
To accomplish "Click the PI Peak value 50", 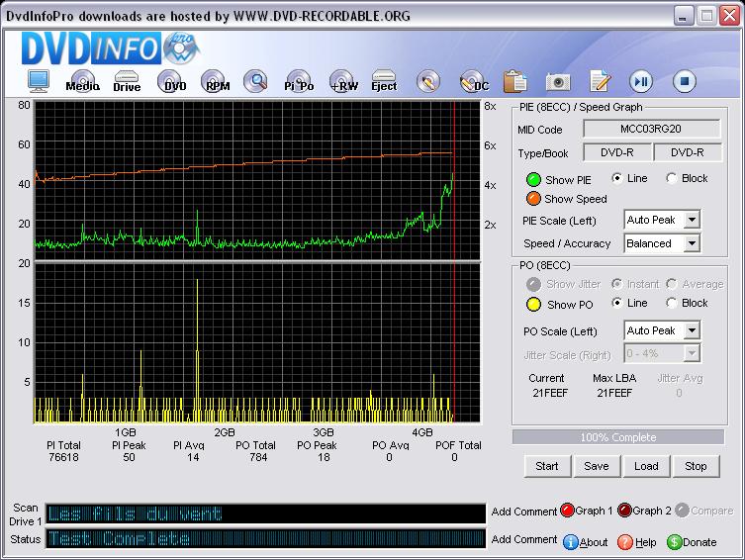I will (129, 457).
